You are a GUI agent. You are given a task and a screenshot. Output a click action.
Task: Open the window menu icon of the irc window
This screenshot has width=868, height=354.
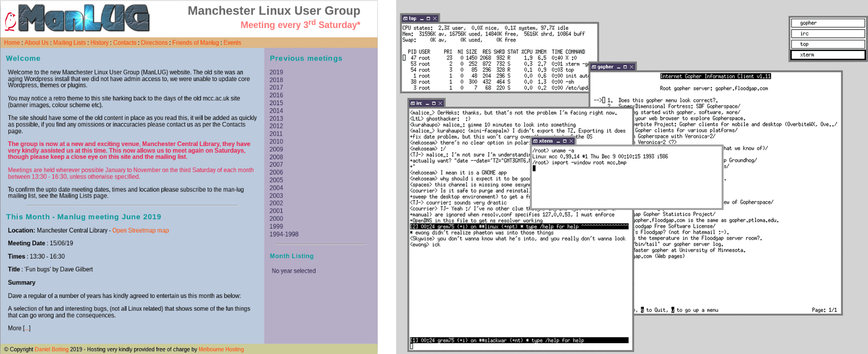pos(412,103)
